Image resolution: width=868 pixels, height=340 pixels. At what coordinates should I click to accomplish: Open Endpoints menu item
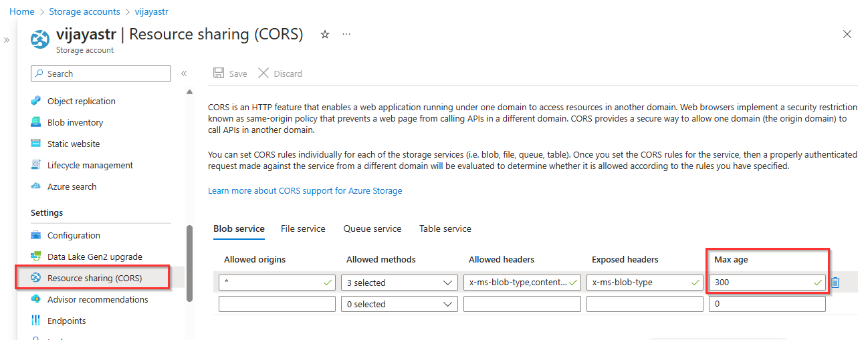click(x=67, y=321)
